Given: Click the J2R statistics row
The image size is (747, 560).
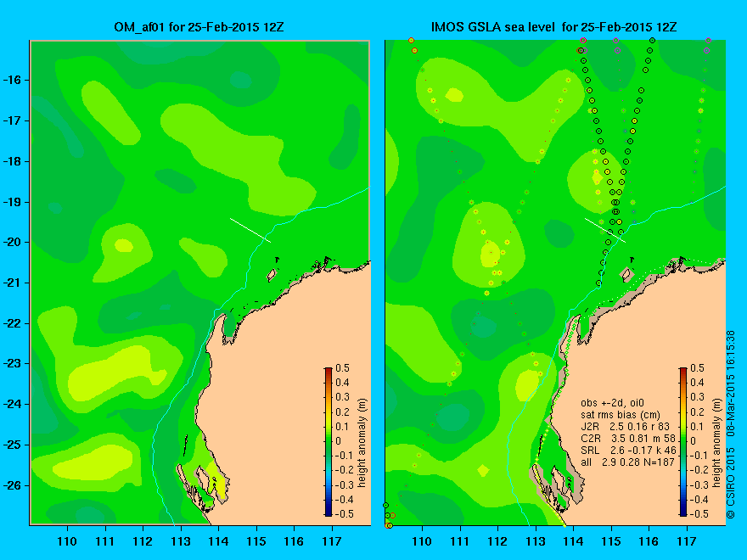Looking at the screenshot, I should click(x=625, y=427).
